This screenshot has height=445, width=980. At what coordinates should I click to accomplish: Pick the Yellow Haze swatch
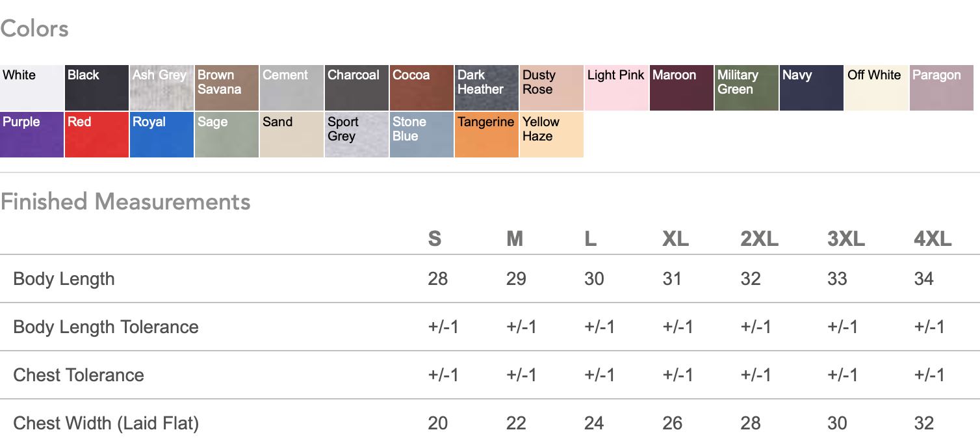[x=552, y=135]
